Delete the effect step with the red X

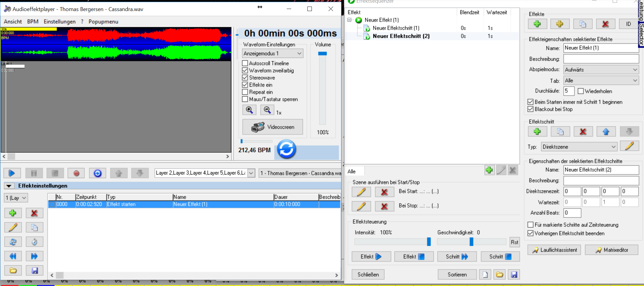(583, 131)
